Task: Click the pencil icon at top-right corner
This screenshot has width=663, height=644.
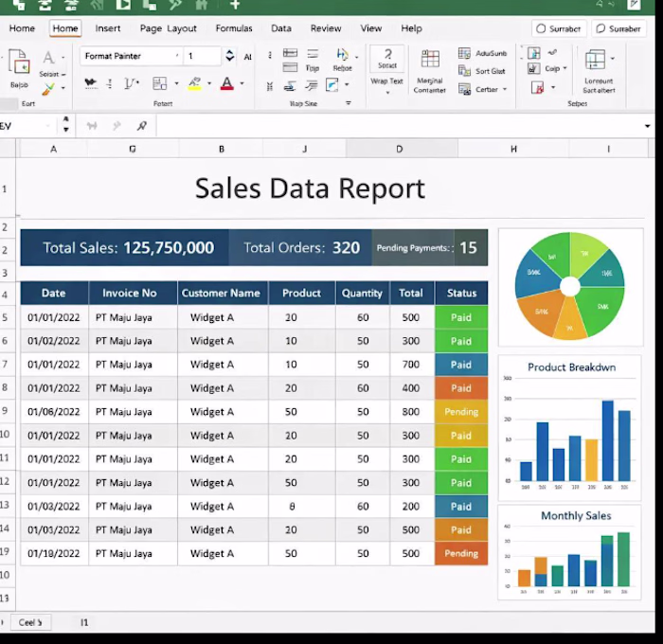Action: point(634,4)
